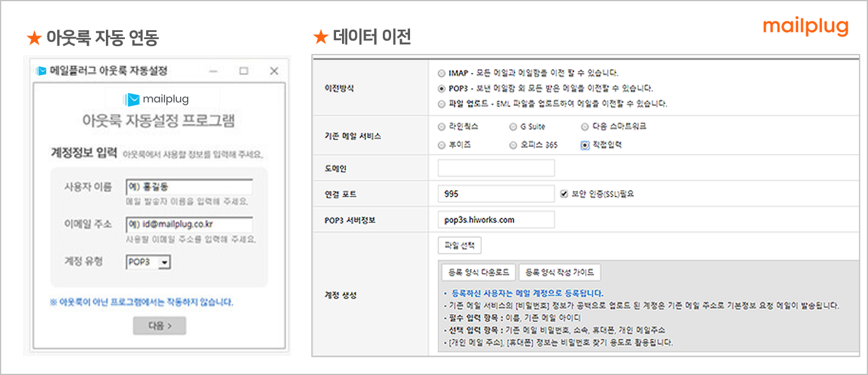Viewport: 868px width, 375px height.
Task: Click the 다음 > button
Action: (159, 325)
